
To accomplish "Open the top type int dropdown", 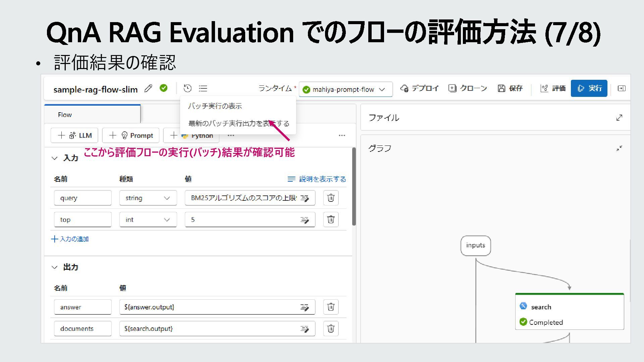I will point(148,220).
